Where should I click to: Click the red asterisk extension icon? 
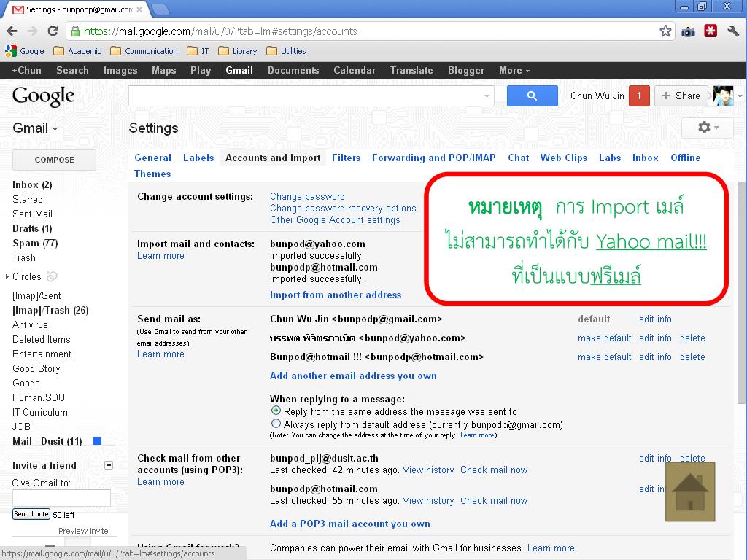click(x=711, y=31)
